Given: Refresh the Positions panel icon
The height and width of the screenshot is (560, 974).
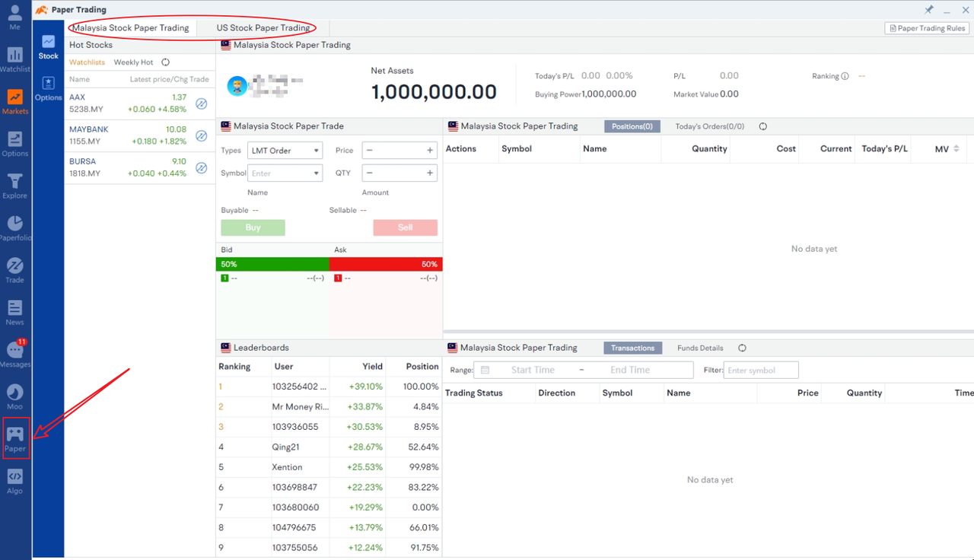Looking at the screenshot, I should pyautogui.click(x=762, y=126).
